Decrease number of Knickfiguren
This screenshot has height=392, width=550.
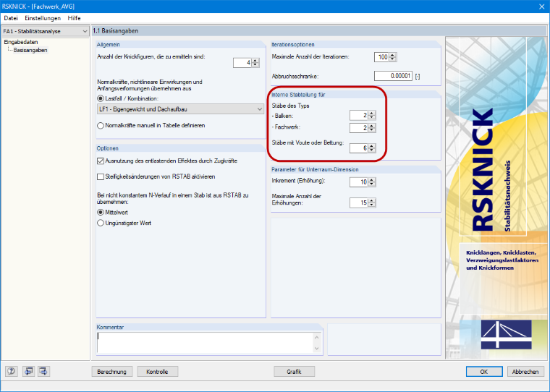pos(255,65)
